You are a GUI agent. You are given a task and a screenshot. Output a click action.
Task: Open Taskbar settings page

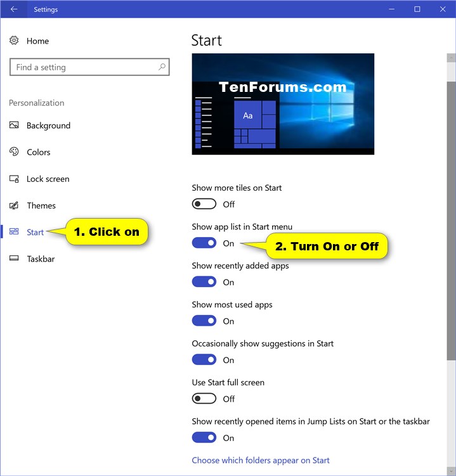click(x=41, y=259)
